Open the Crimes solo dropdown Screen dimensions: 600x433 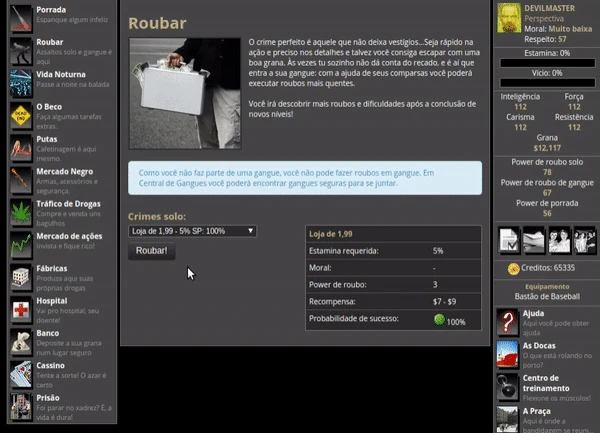click(x=192, y=231)
